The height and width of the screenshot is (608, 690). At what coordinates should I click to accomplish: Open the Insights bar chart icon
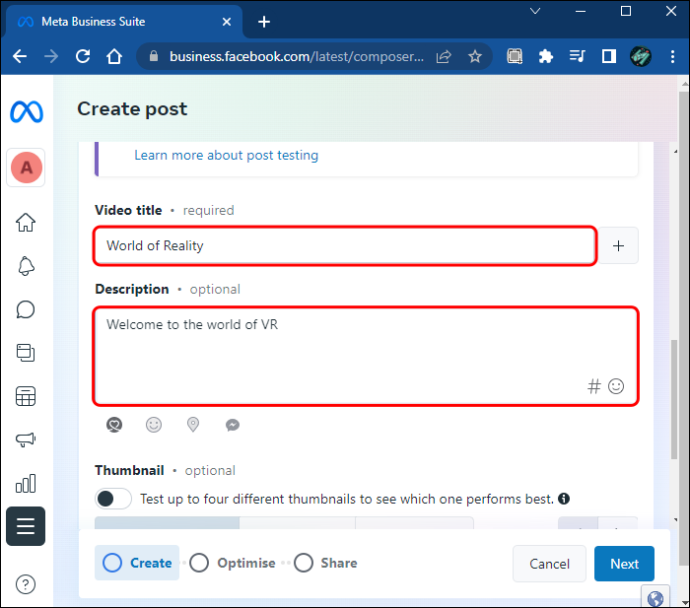[26, 483]
